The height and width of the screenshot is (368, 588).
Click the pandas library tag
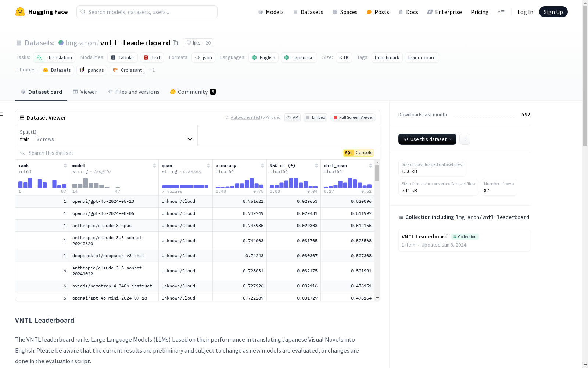[x=92, y=70]
